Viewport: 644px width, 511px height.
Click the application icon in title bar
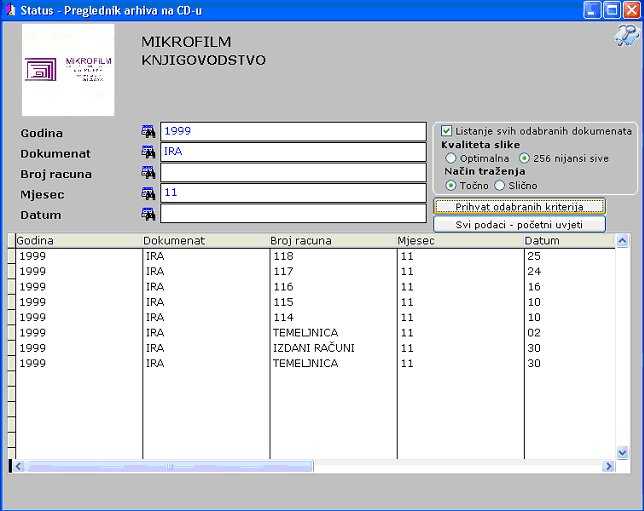click(10, 10)
